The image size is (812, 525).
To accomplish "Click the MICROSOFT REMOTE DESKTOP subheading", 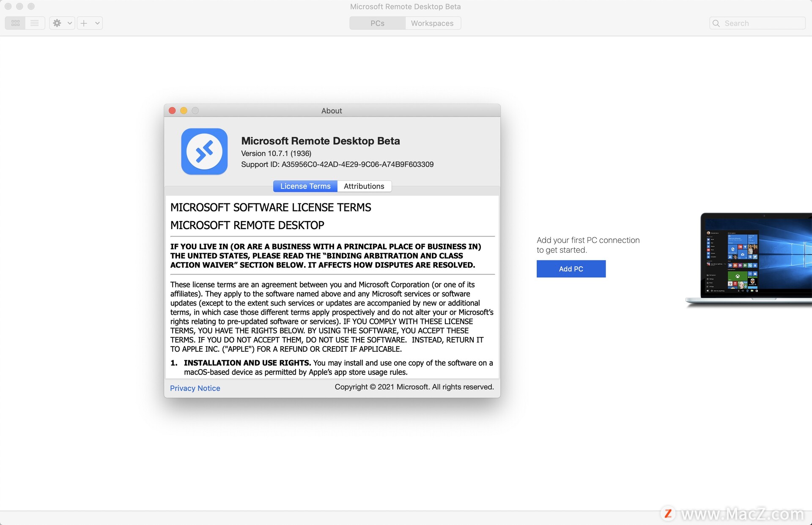I will click(247, 225).
